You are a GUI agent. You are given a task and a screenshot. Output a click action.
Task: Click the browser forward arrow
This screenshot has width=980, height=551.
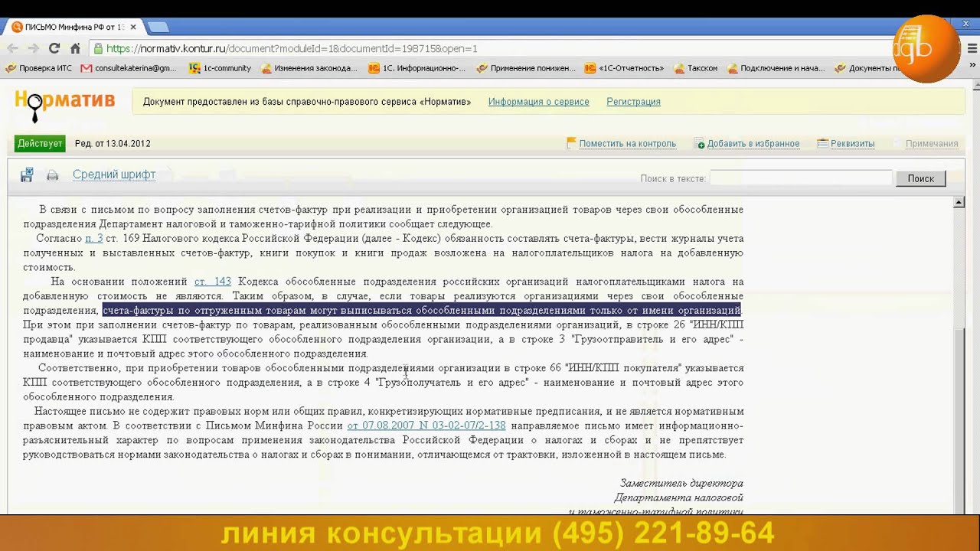33,48
